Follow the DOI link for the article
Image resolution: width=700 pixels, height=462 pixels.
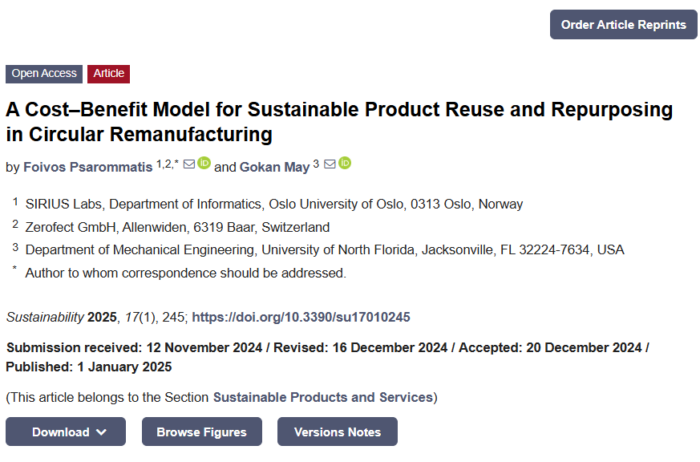(300, 317)
